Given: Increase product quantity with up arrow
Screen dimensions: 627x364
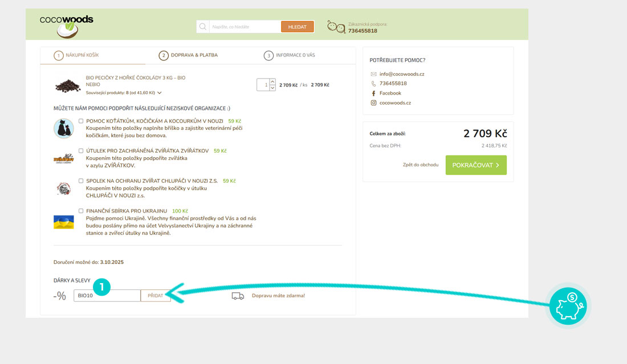Looking at the screenshot, I should [x=272, y=81].
